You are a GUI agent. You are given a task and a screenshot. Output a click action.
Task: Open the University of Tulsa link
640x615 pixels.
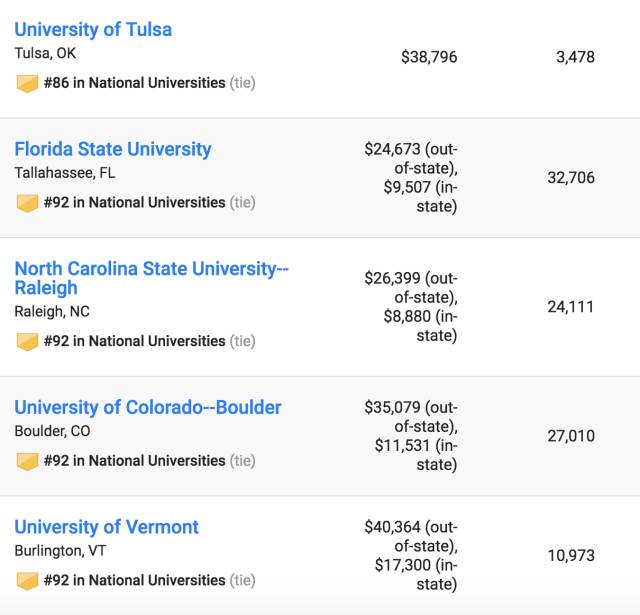[93, 29]
